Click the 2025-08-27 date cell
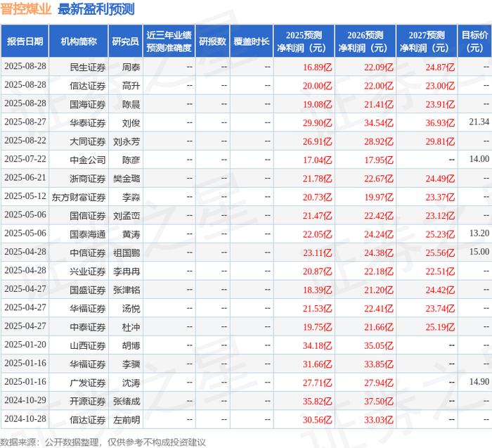Image resolution: width=492 pixels, height=448 pixels. (25, 122)
